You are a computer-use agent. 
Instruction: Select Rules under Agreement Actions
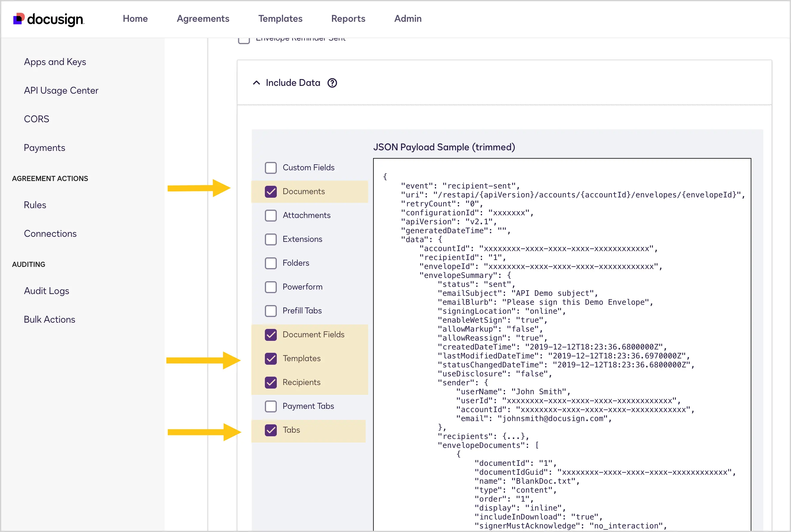(35, 205)
